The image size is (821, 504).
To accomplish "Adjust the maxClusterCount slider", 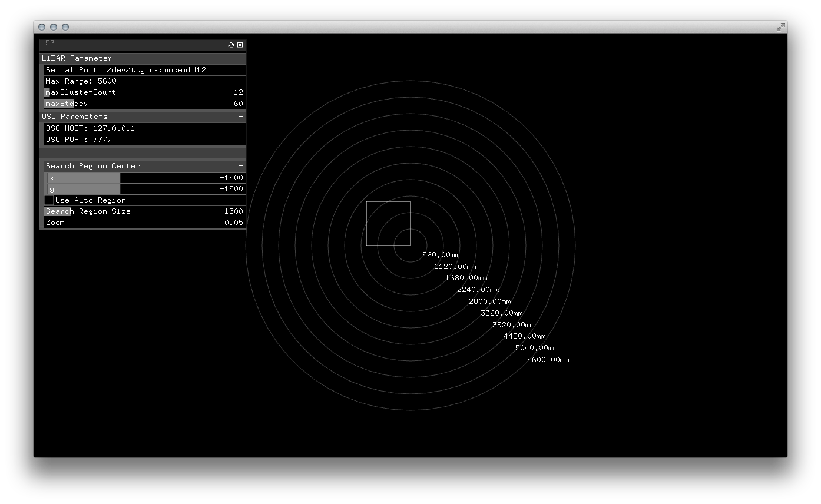I will (x=144, y=93).
